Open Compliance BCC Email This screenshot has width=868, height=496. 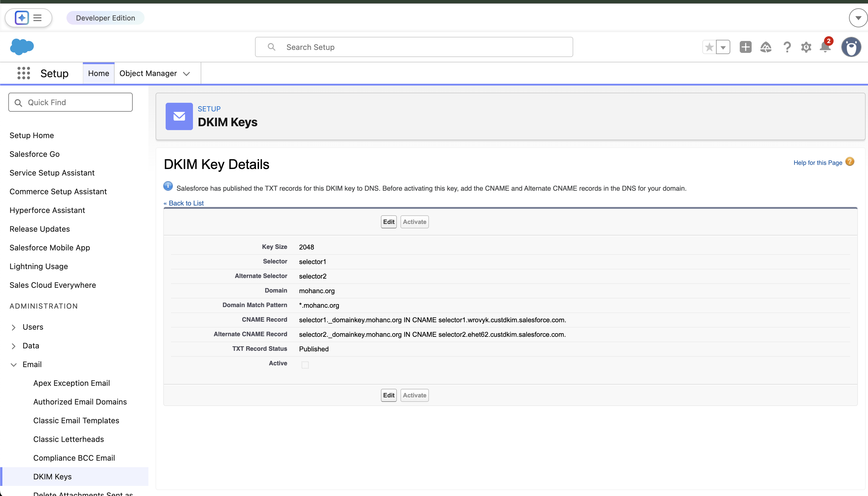(x=74, y=458)
